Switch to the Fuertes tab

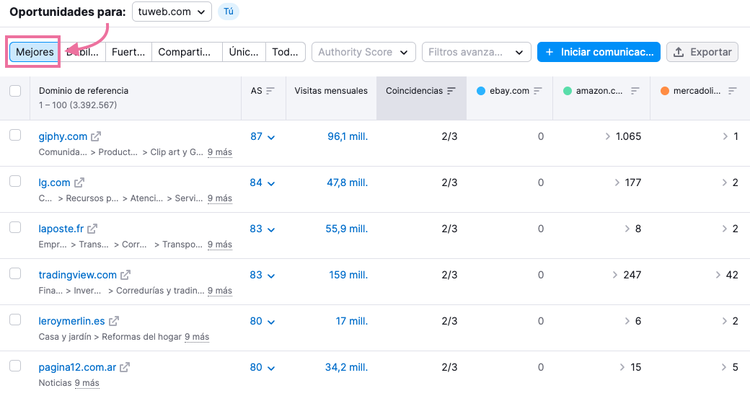128,52
